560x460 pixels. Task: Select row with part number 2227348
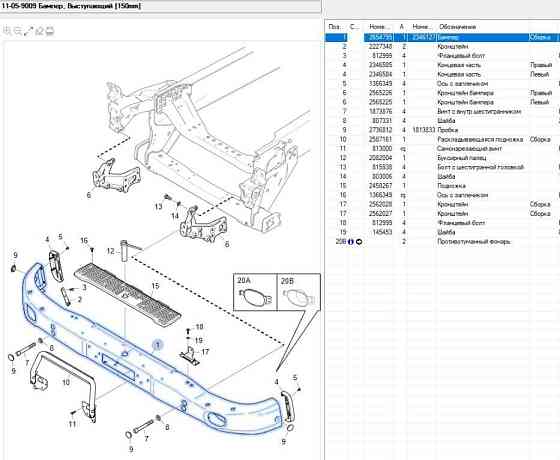tap(442, 46)
